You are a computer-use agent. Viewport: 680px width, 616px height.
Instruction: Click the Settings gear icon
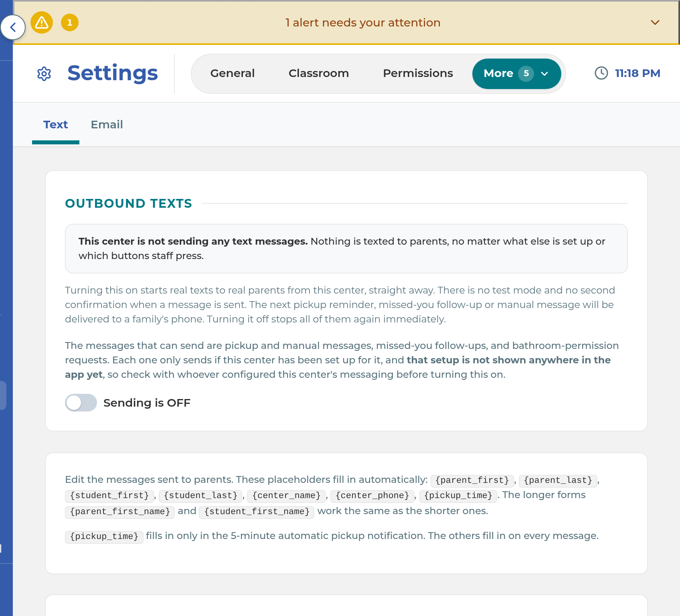click(44, 74)
